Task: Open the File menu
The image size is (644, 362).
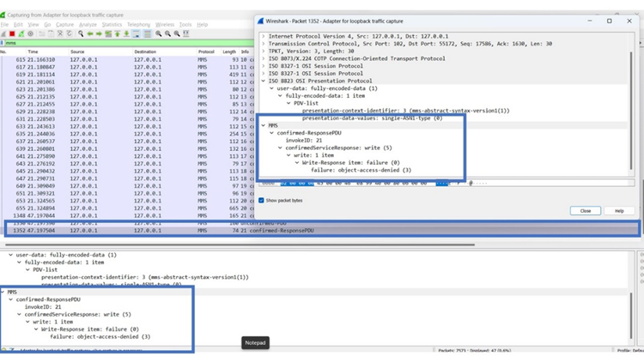Action: click(4, 25)
